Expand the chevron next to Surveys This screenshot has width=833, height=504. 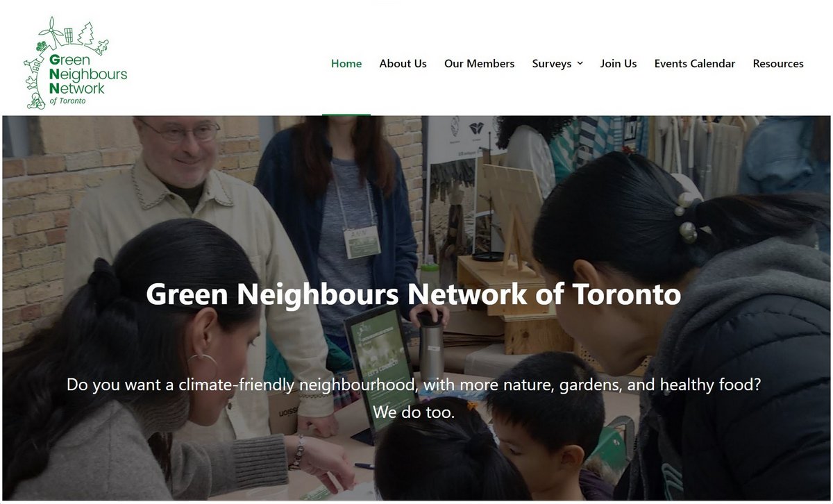coord(580,64)
